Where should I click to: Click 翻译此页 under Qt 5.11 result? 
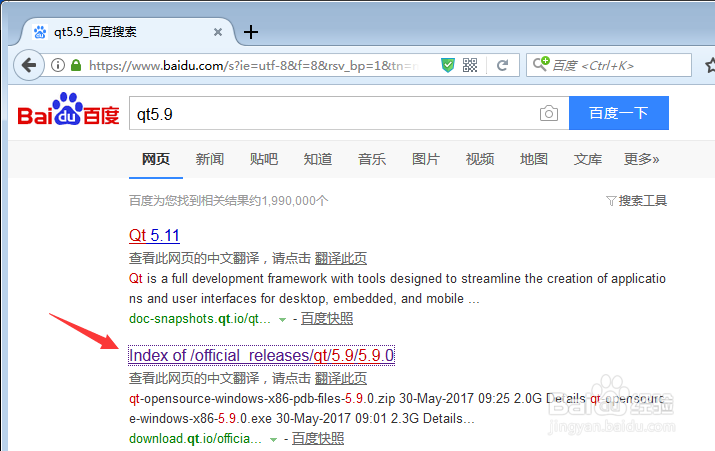point(341,258)
